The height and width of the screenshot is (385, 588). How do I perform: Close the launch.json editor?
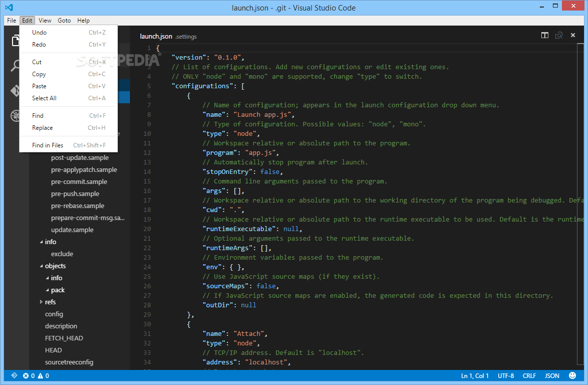coord(573,35)
